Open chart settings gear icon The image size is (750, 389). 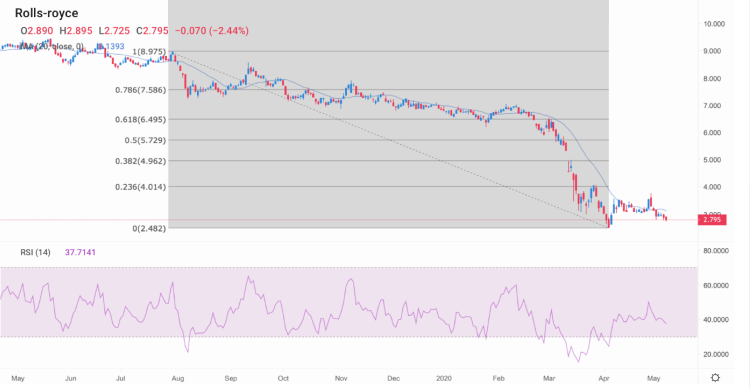pyautogui.click(x=715, y=378)
